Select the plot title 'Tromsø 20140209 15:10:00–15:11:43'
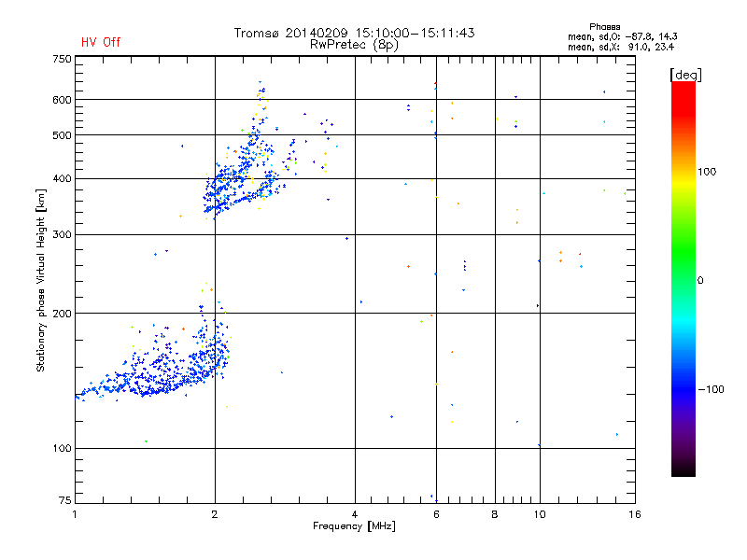The height and width of the screenshot is (560, 747). pyautogui.click(x=354, y=33)
